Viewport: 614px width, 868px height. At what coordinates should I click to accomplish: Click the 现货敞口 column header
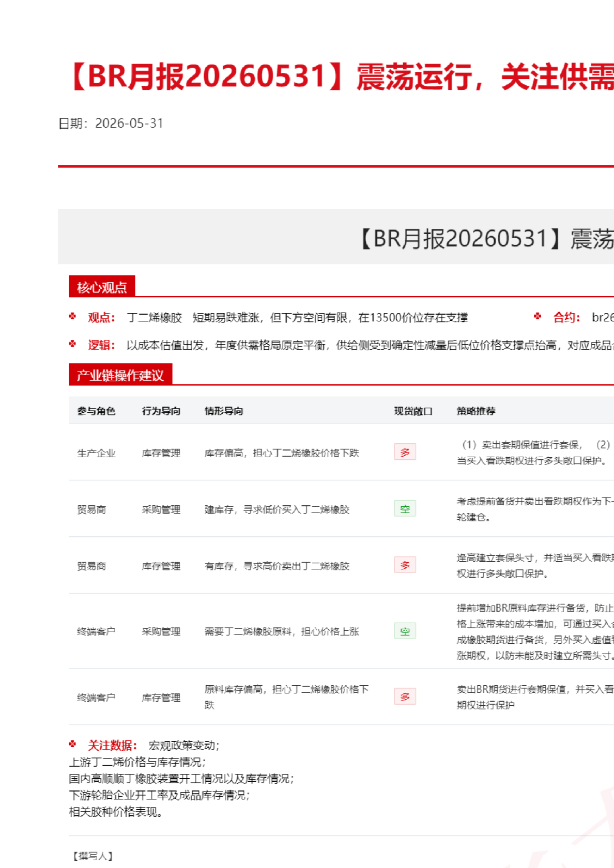[x=413, y=411]
